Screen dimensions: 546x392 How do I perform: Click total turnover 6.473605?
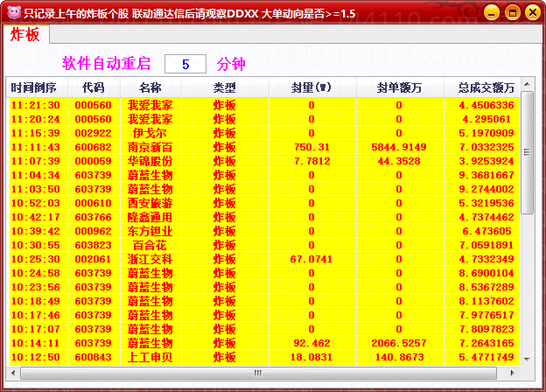tap(486, 231)
